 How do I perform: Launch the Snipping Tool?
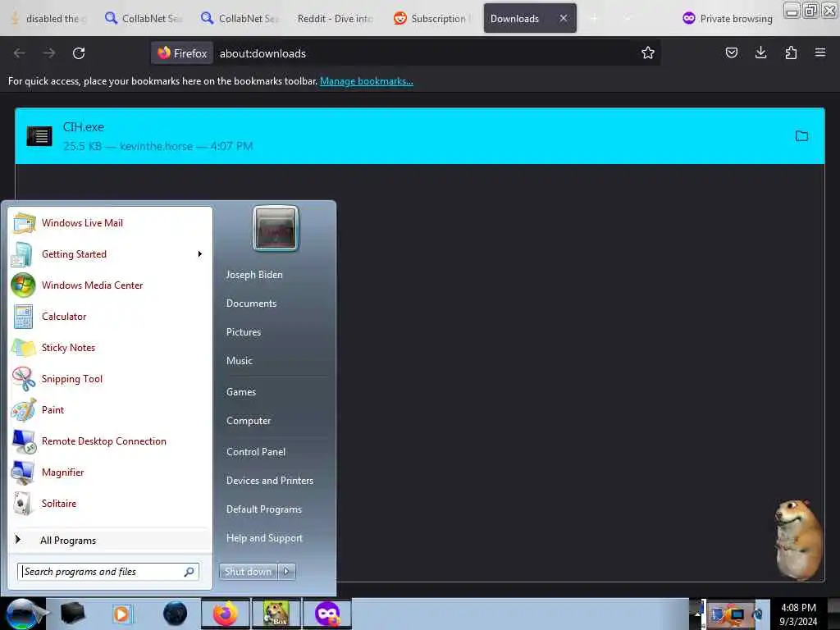pyautogui.click(x=110, y=379)
